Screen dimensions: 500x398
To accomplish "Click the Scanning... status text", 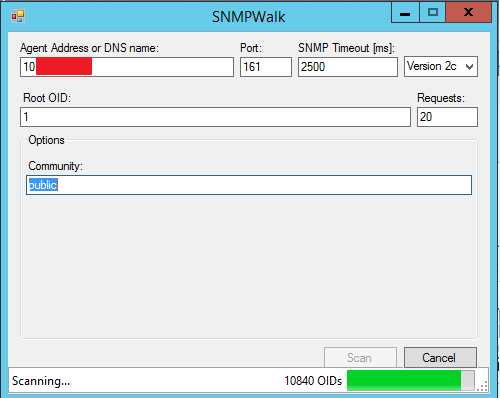I will click(x=41, y=381).
